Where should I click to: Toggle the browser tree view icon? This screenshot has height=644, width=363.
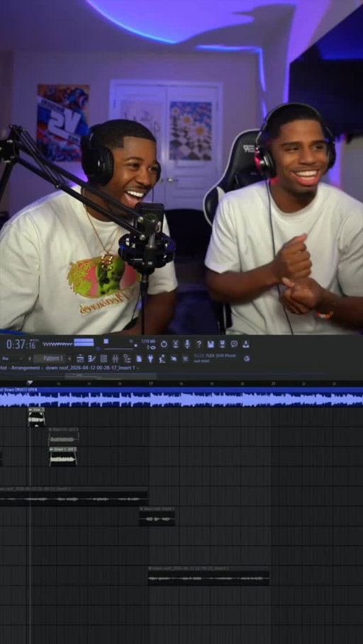(x=127, y=358)
